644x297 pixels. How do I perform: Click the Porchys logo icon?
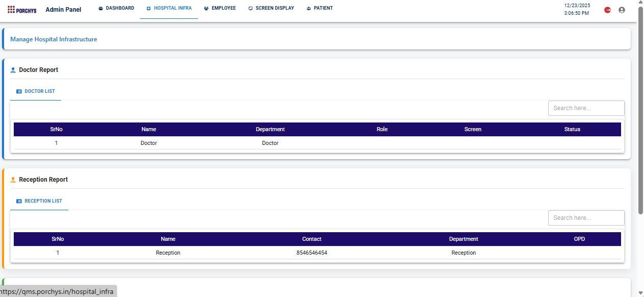click(11, 10)
